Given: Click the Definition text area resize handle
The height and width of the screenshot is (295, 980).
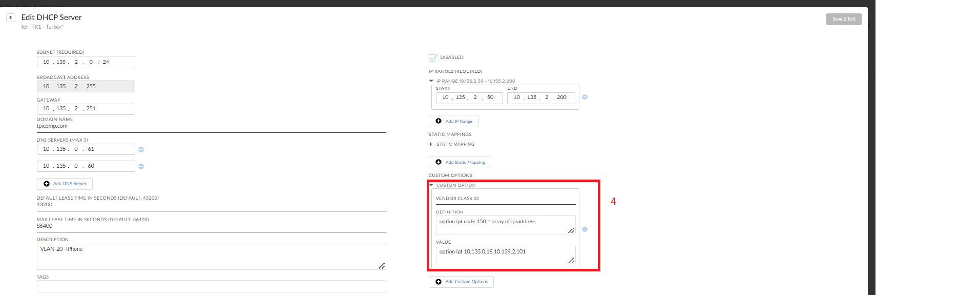Looking at the screenshot, I should pyautogui.click(x=571, y=231).
